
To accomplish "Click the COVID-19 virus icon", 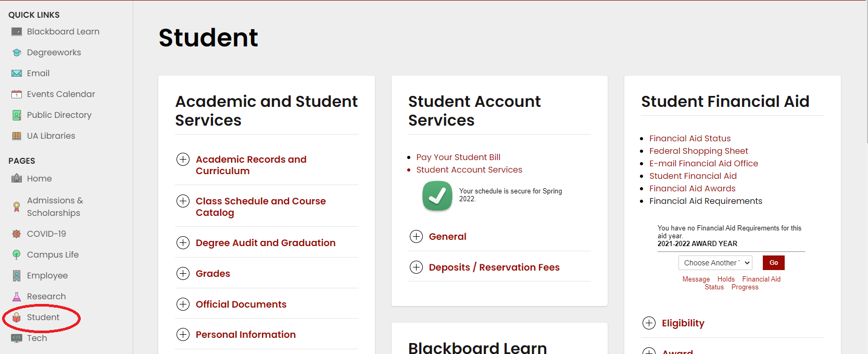I will point(17,234).
